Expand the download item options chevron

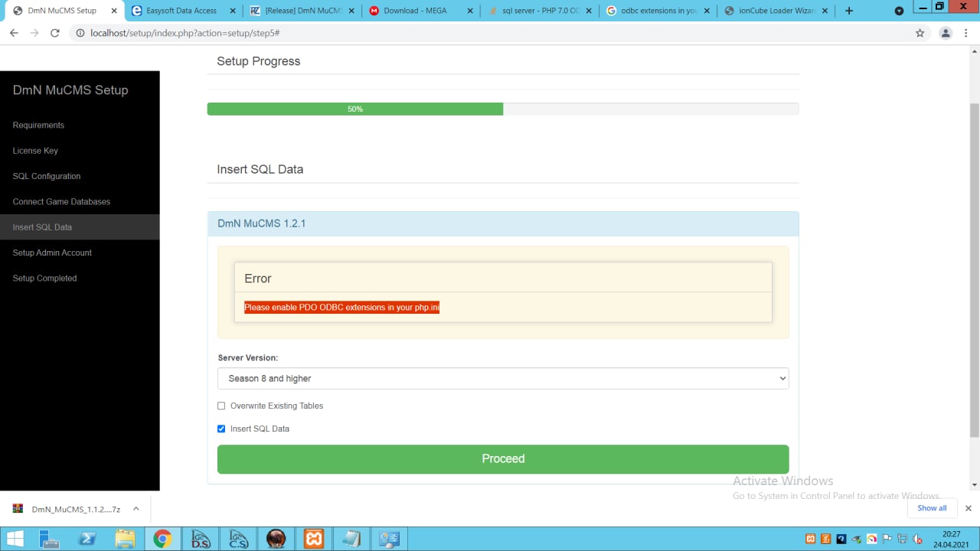(136, 508)
